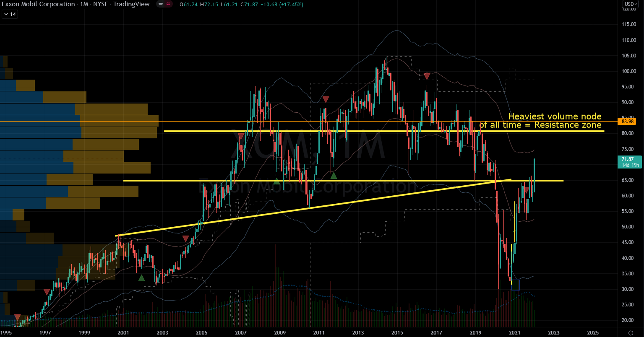This screenshot has width=644, height=337.
Task: Select the upper yellow horizontal line near 80
Action: pos(384,131)
